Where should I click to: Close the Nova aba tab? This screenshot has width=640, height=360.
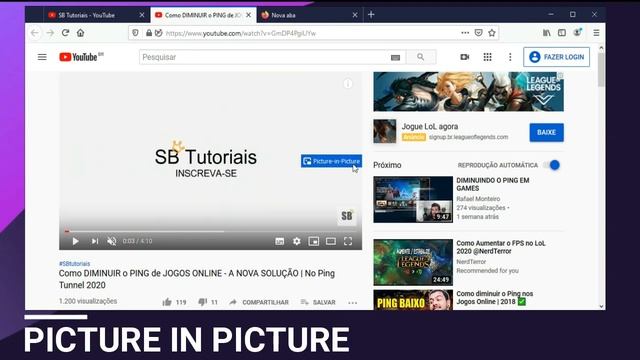[x=355, y=15]
